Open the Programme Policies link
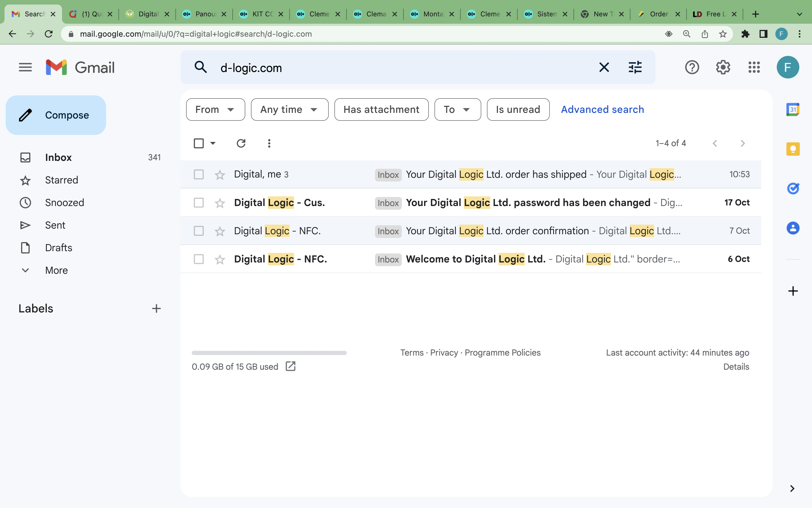This screenshot has width=812, height=508. point(502,352)
